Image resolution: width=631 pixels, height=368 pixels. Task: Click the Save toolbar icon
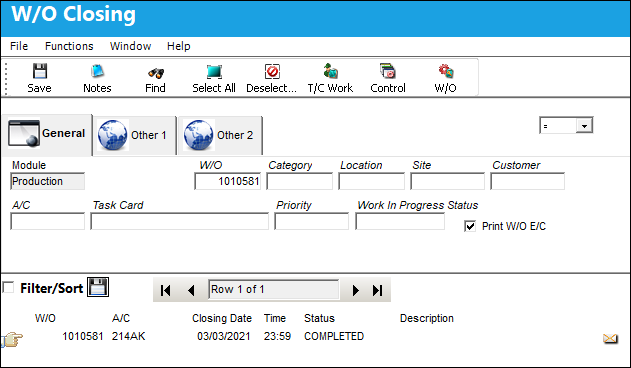[39, 72]
